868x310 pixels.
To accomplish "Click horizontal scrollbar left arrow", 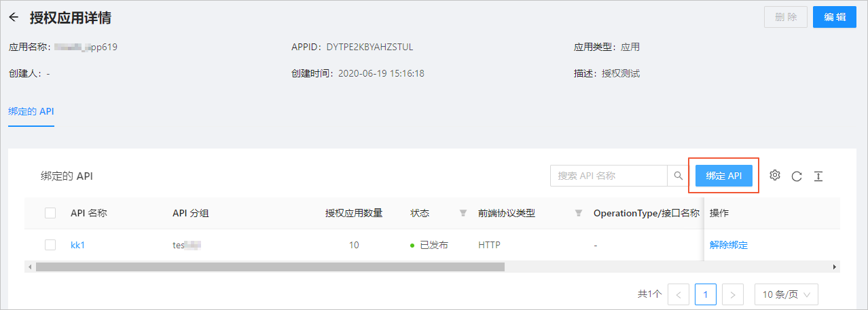I will point(29,267).
